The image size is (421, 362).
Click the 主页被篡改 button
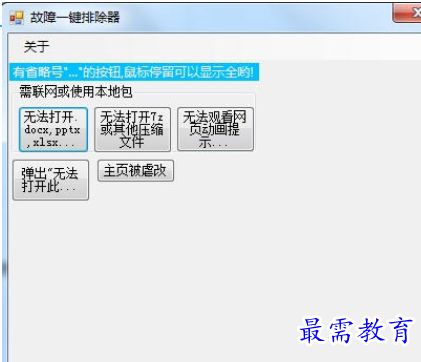tap(135, 171)
